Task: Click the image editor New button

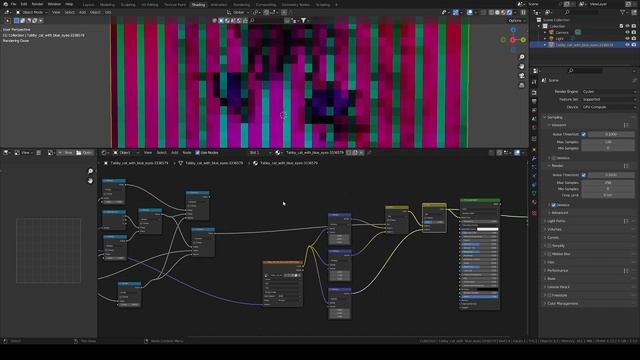Action: tap(65, 153)
